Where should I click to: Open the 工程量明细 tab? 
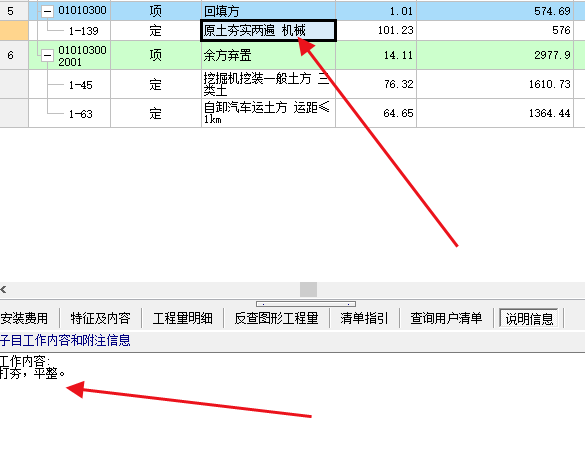click(x=182, y=318)
